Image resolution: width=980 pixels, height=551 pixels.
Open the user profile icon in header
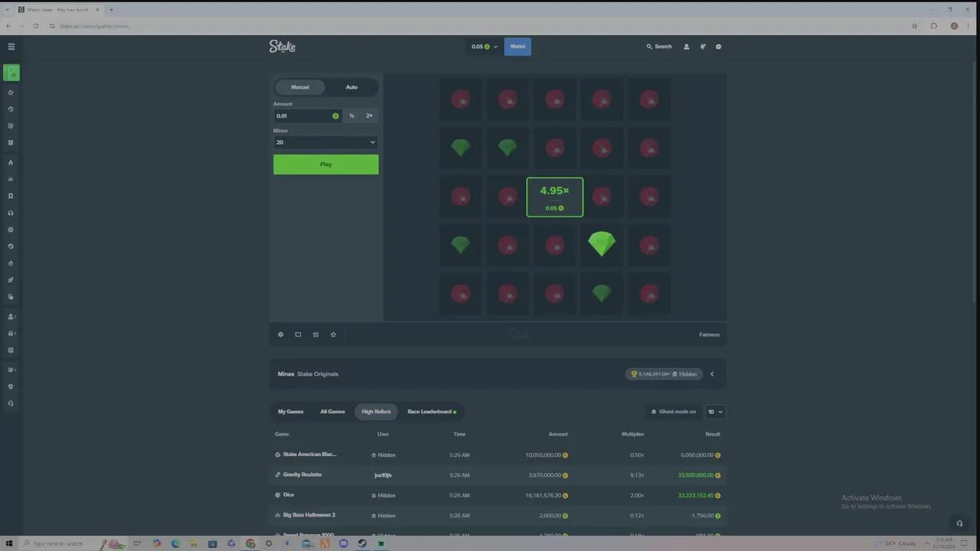click(686, 47)
